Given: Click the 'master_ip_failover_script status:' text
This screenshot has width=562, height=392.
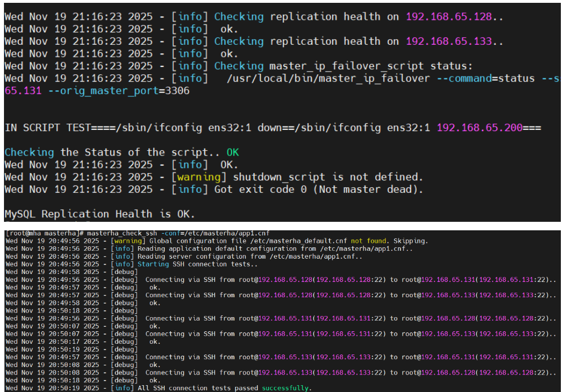Looking at the screenshot, I should click(x=371, y=66).
